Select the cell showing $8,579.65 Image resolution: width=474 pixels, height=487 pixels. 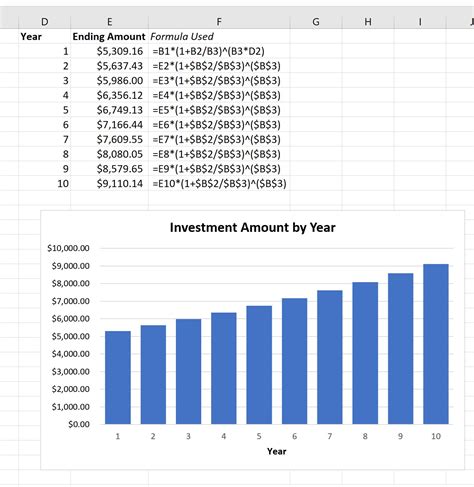click(109, 168)
